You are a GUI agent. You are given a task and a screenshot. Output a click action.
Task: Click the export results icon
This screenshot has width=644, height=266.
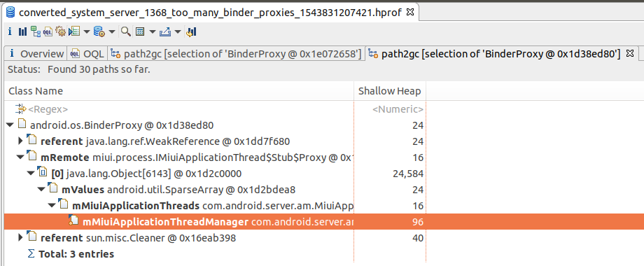point(165,31)
